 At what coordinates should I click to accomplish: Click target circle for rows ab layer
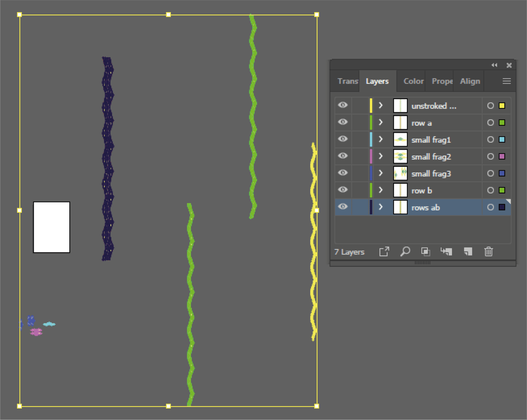coord(491,207)
